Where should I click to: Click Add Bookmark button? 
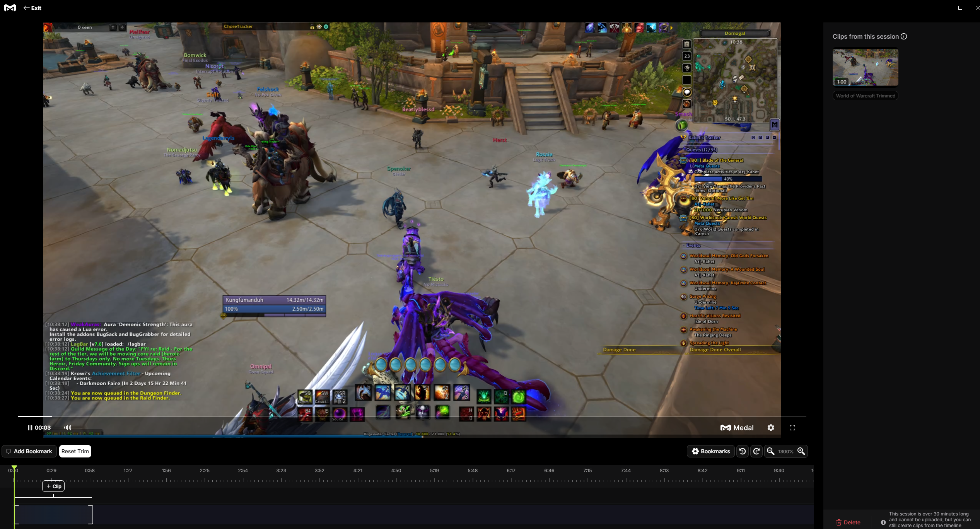(x=29, y=451)
